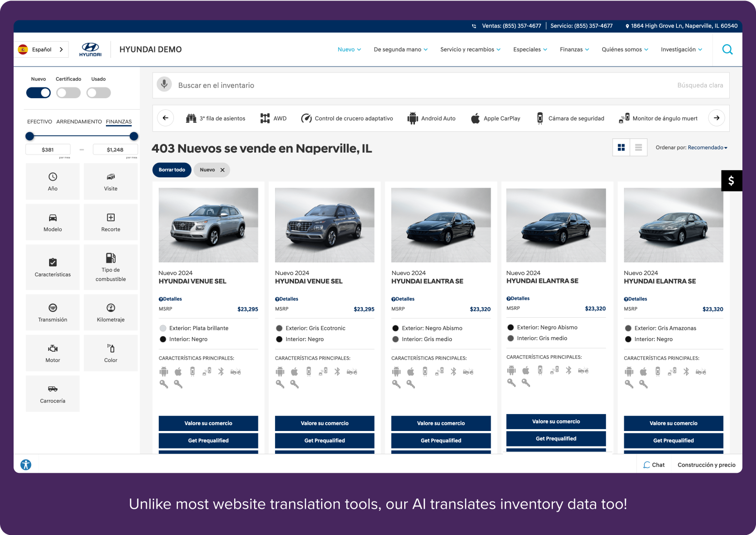The image size is (756, 535).
Task: Expand the Investigación menu
Action: coord(681,50)
